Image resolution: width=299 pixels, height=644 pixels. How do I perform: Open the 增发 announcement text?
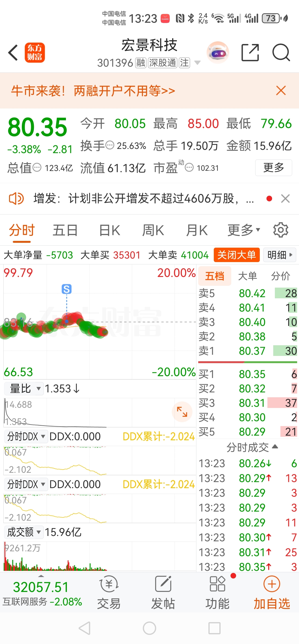click(x=144, y=198)
